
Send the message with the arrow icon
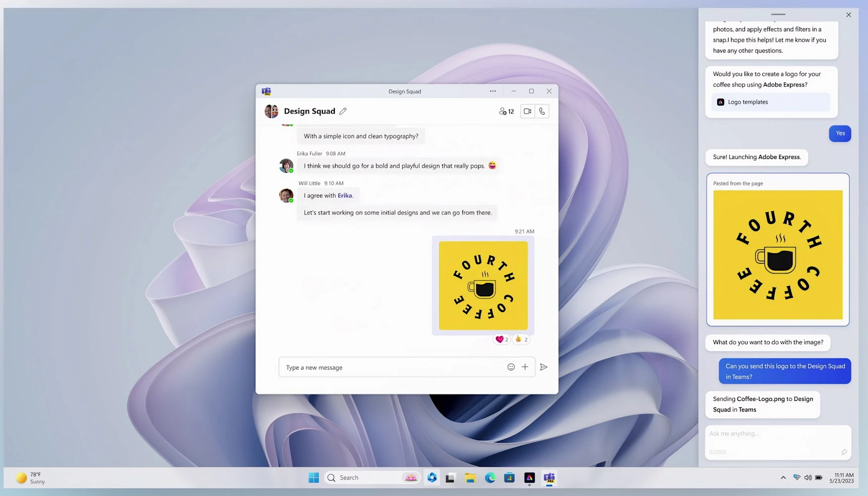tap(544, 367)
